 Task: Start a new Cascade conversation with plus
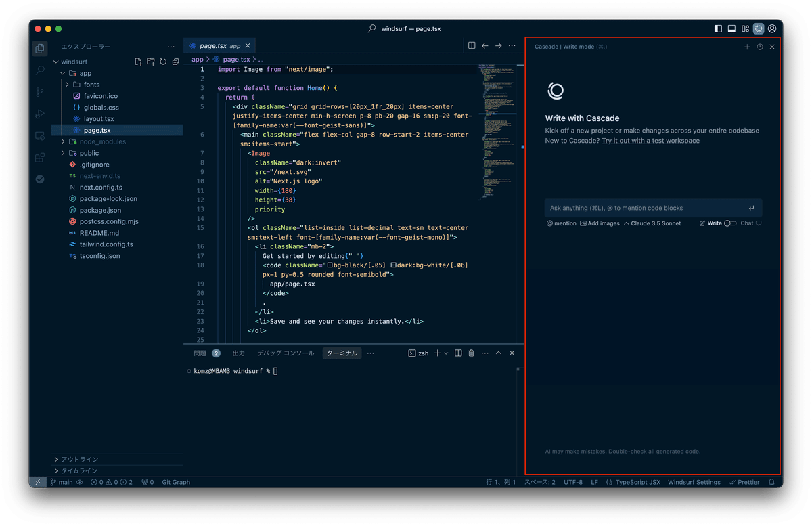coord(747,47)
